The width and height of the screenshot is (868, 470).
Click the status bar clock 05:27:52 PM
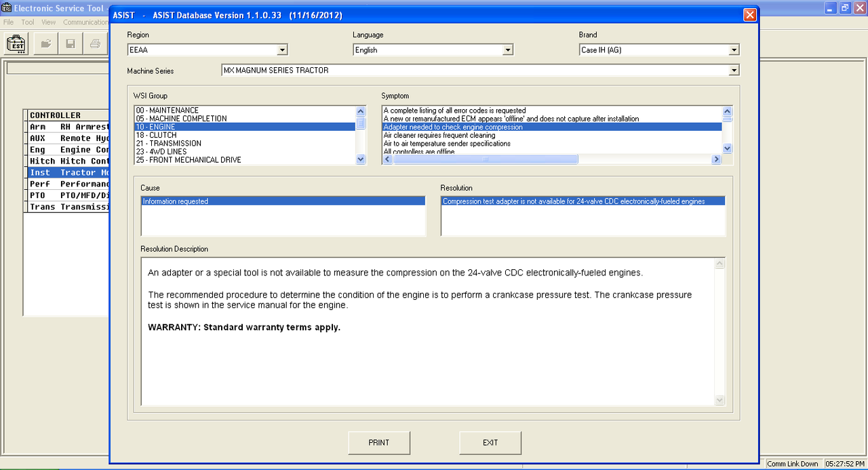(x=845, y=464)
